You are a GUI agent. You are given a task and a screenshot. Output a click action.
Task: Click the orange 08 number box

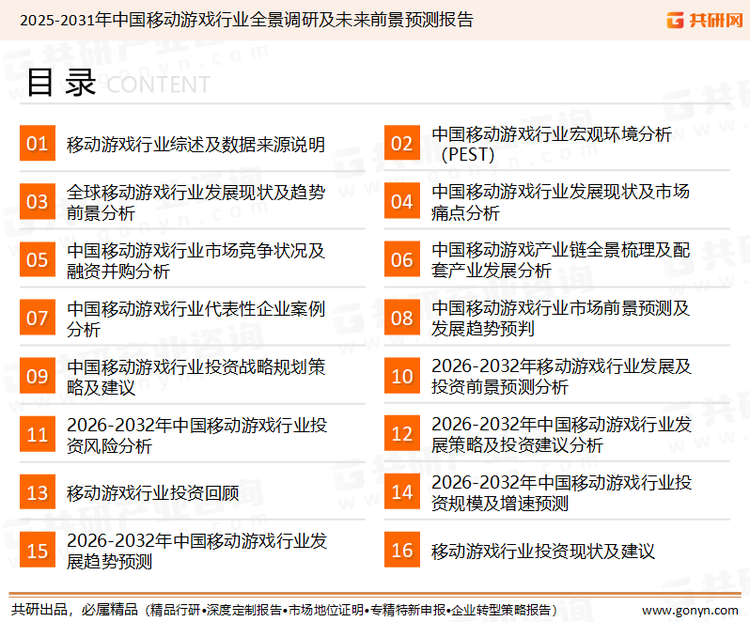tap(402, 318)
